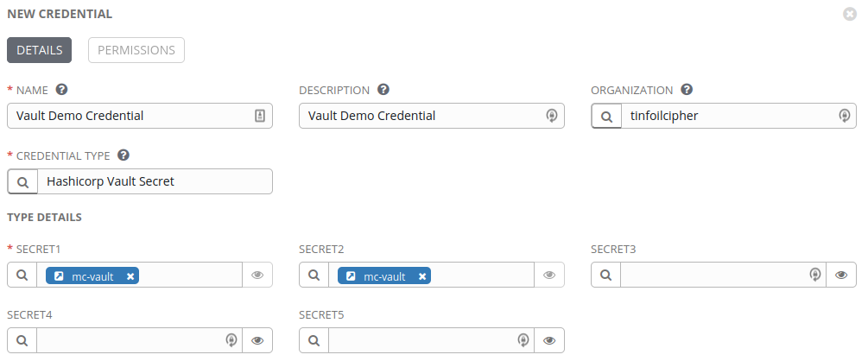Close the New Credential form
The image size is (868, 361).
click(850, 15)
